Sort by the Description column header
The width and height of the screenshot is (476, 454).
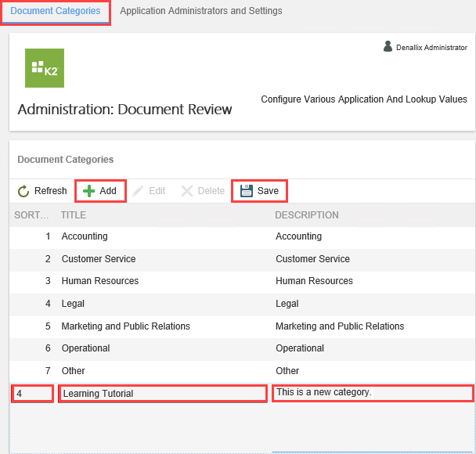[306, 215]
